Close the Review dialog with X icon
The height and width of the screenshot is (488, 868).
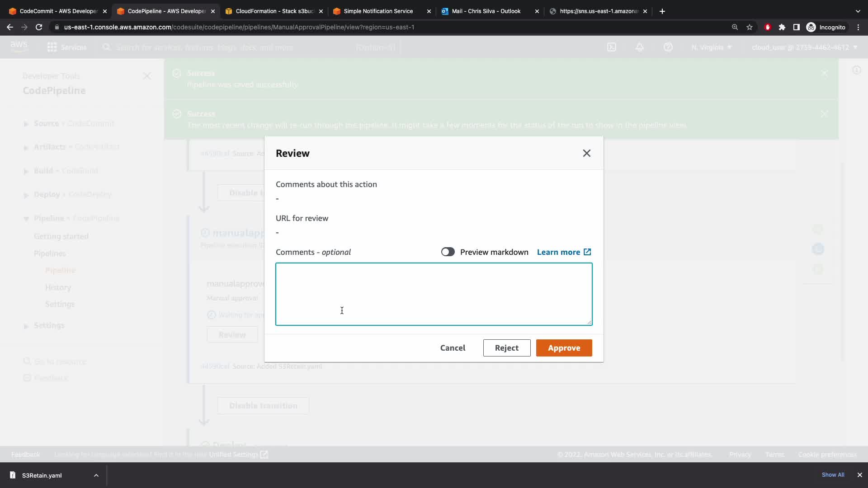(586, 153)
